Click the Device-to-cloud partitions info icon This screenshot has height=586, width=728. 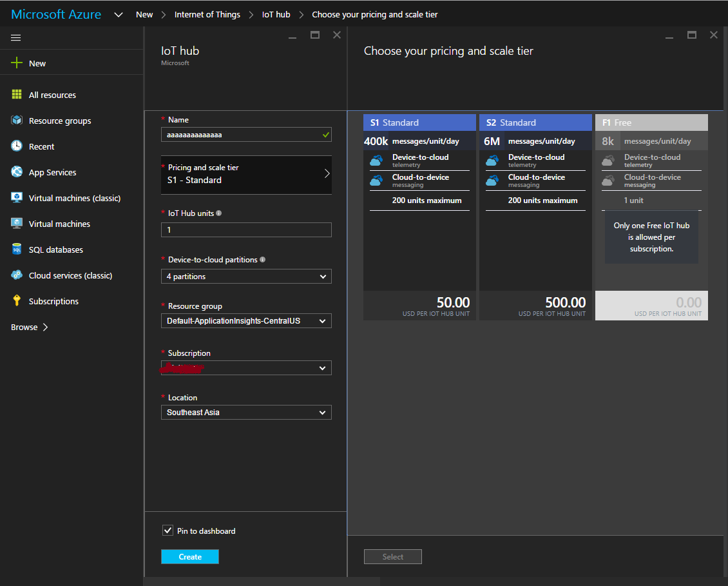click(262, 259)
